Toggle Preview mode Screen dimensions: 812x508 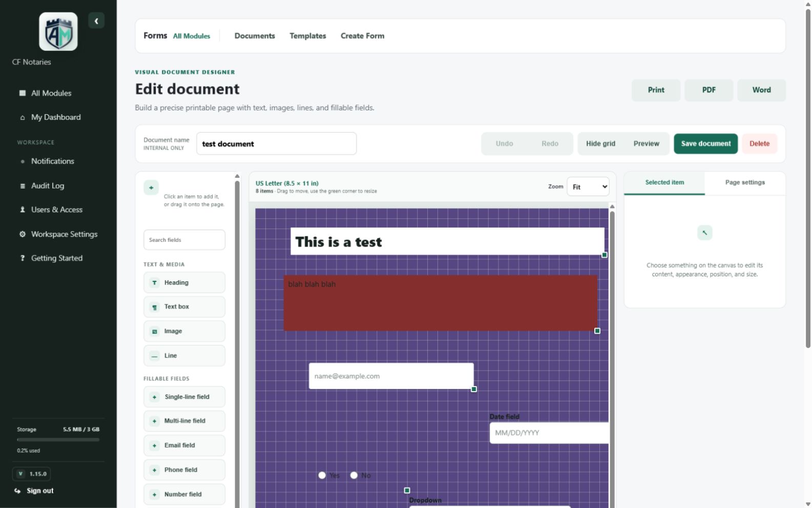(x=646, y=144)
